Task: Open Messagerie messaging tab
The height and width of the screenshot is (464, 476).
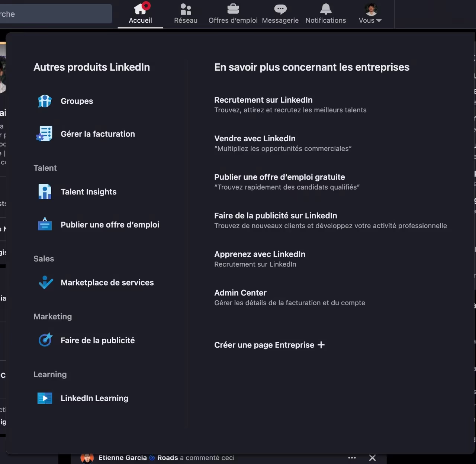Action: pos(280,14)
